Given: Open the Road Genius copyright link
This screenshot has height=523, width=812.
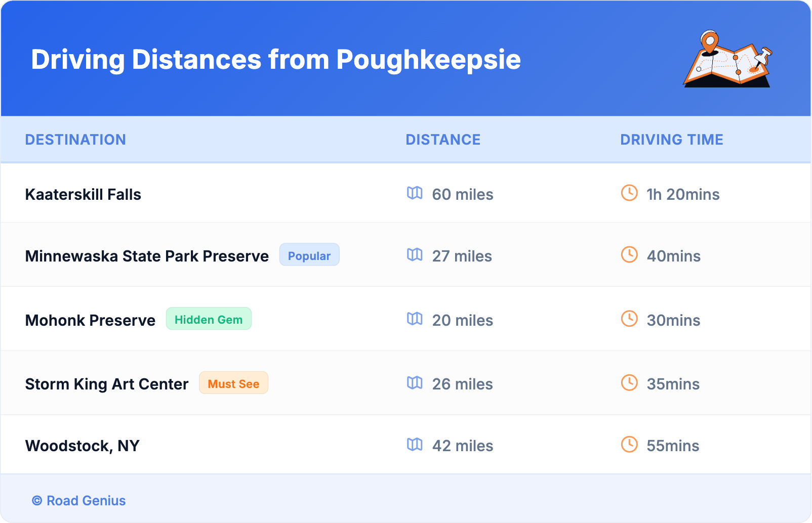Looking at the screenshot, I should tap(79, 500).
